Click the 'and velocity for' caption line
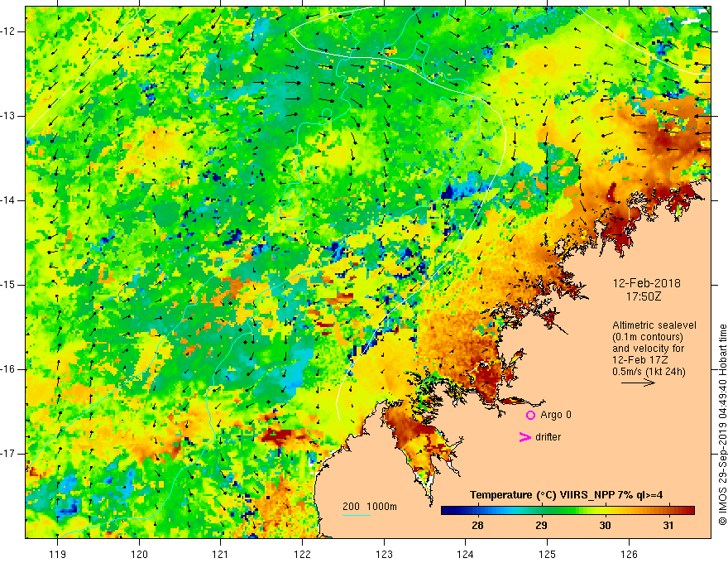Screen dimensions: 728x563 pos(648,349)
